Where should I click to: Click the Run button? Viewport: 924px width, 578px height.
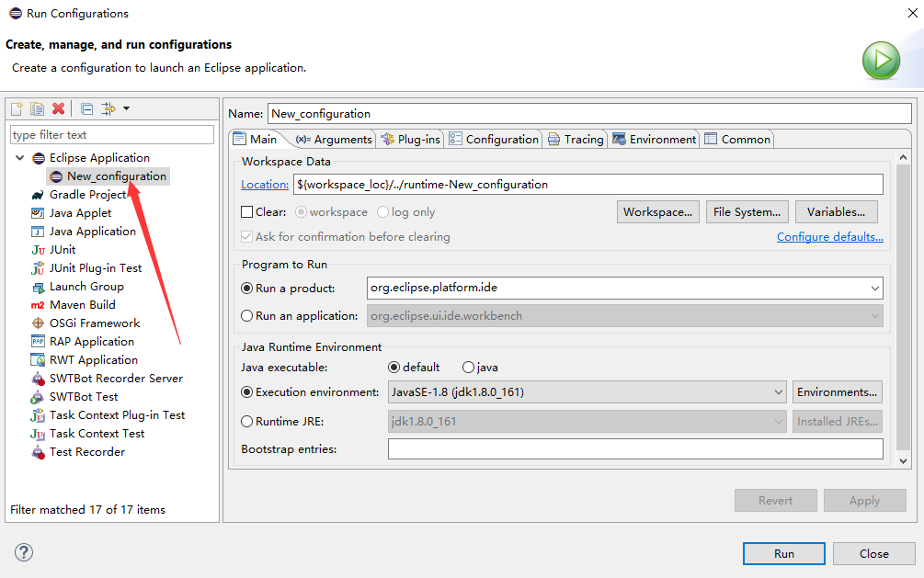[x=783, y=554]
